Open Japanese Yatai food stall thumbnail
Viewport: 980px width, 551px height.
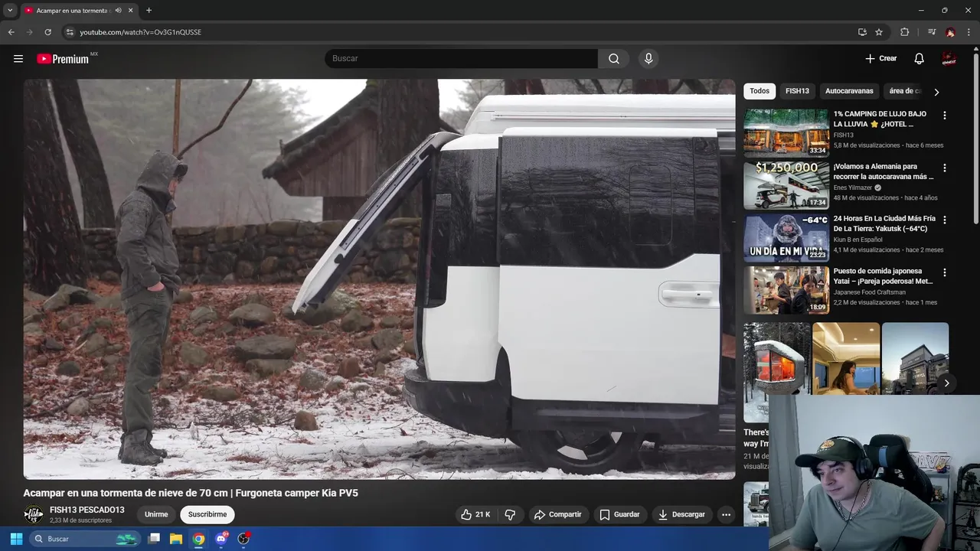786,290
